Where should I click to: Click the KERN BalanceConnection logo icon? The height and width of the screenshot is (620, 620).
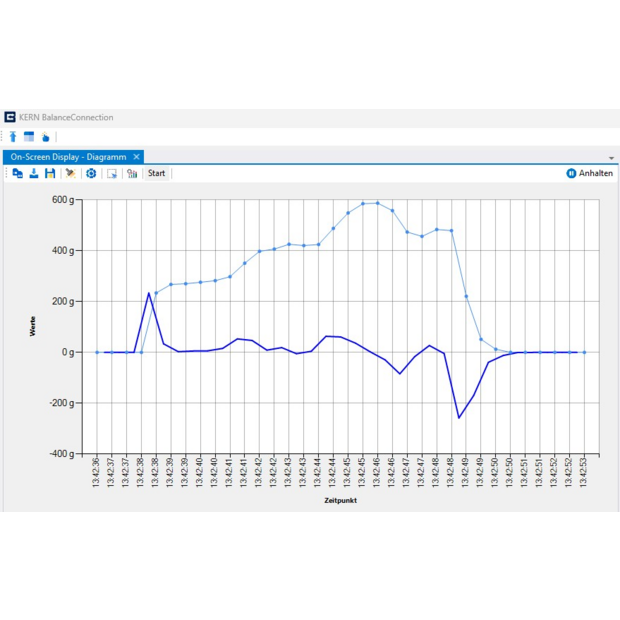pos(10,117)
